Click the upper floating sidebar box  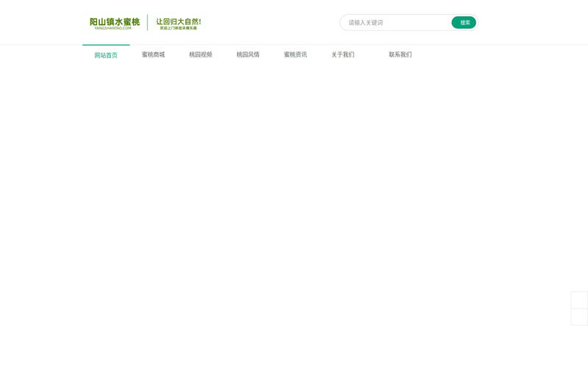(x=579, y=300)
